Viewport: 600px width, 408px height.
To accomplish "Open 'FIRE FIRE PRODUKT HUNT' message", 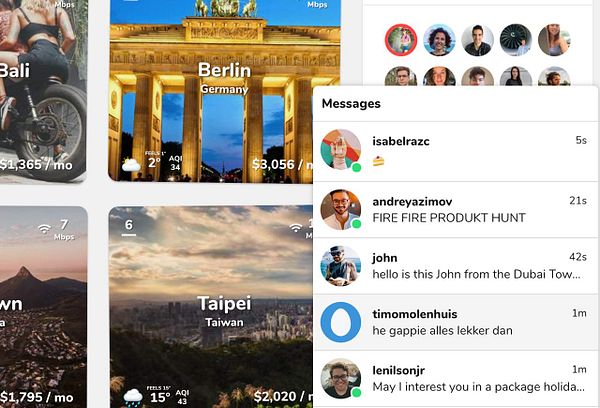I will click(455, 210).
